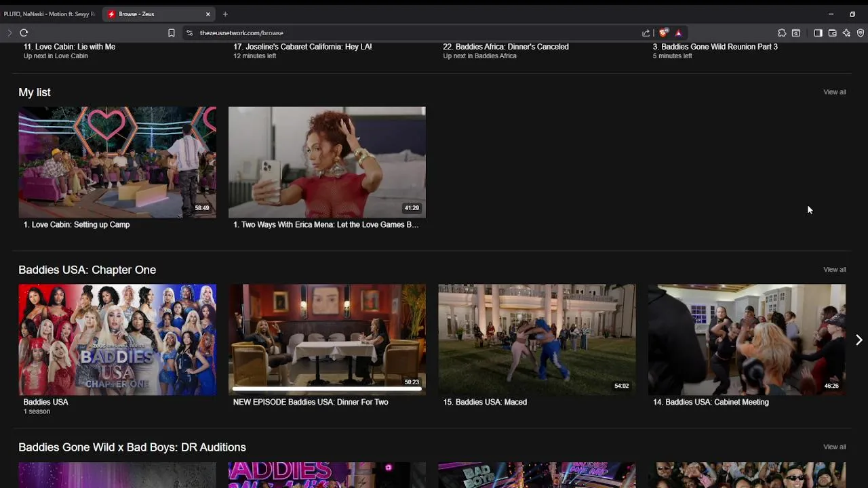868x488 pixels.
Task: Open the crowd thumbnail in DR Auditions row
Action: click(x=747, y=475)
